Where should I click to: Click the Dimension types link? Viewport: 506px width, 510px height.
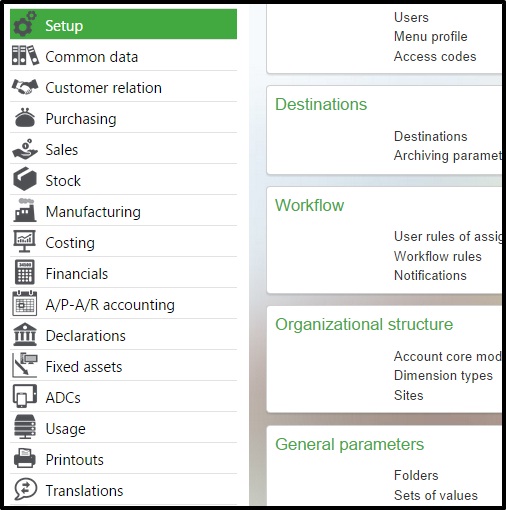(443, 376)
